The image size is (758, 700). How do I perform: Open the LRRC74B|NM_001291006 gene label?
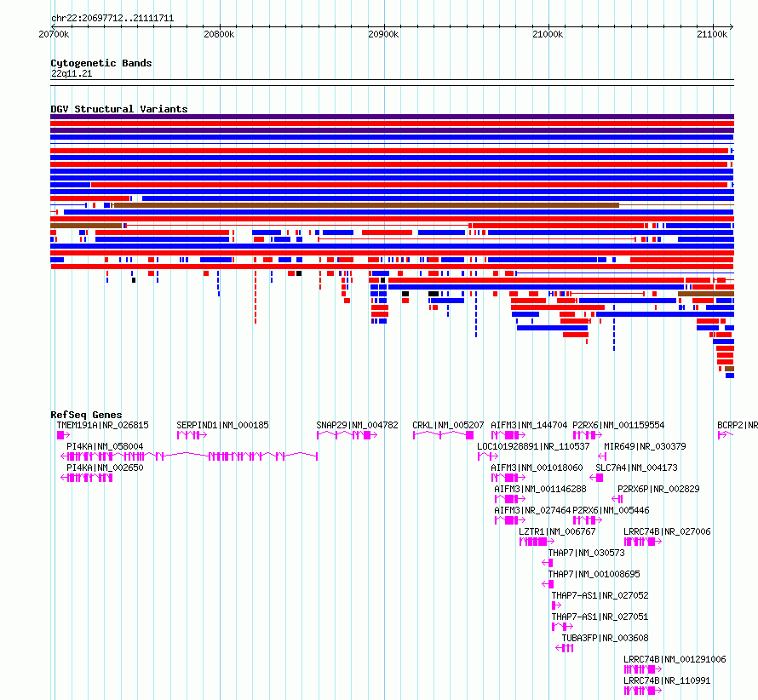(675, 659)
